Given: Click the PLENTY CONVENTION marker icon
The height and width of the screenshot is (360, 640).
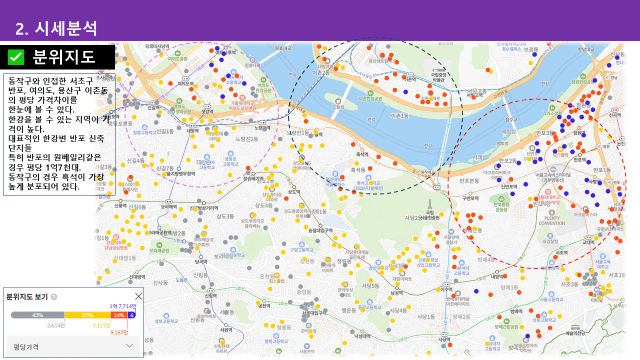Looking at the screenshot, I should pyautogui.click(x=552, y=213).
